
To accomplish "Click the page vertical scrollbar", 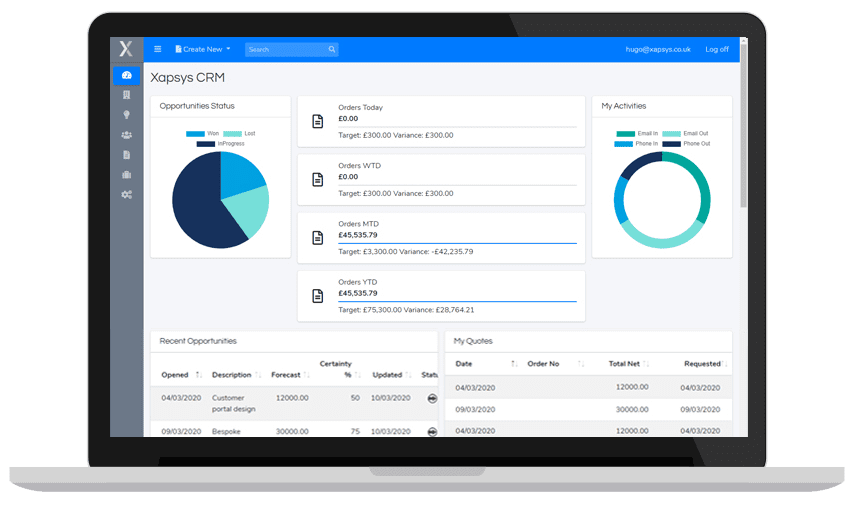I will [x=743, y=126].
